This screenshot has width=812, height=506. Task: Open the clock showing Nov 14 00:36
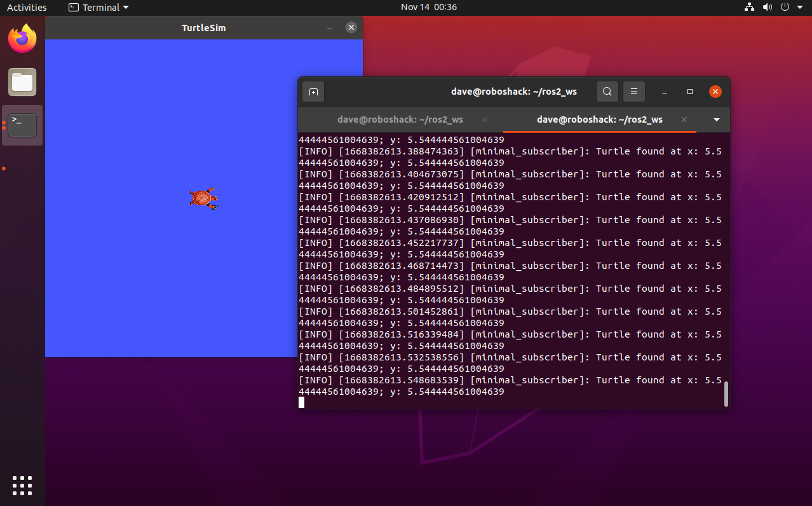(x=428, y=8)
